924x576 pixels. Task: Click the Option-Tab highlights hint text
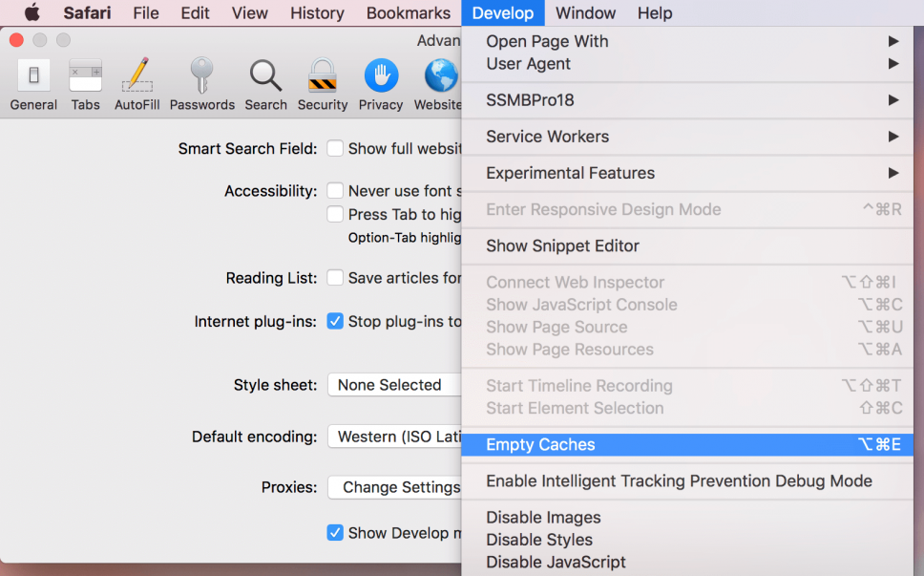[405, 238]
